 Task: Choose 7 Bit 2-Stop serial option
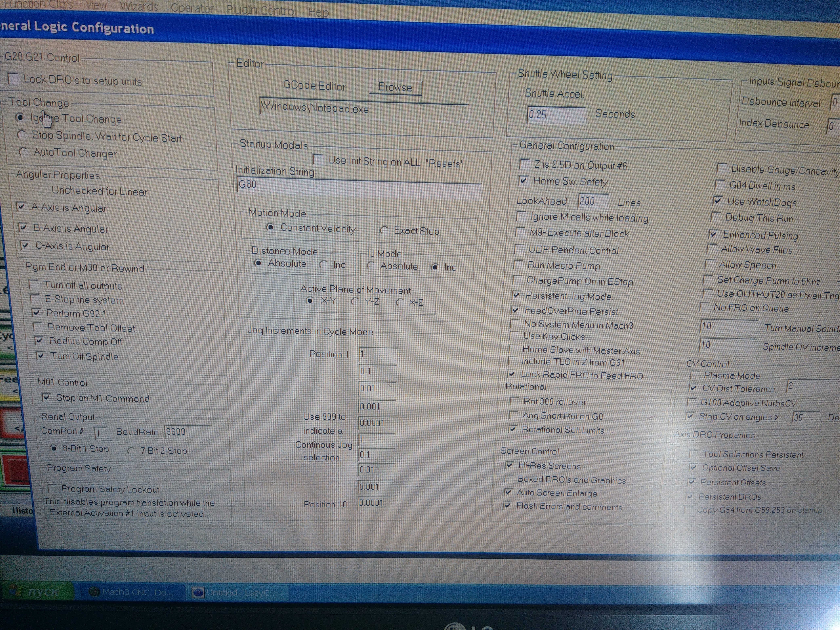[131, 450]
